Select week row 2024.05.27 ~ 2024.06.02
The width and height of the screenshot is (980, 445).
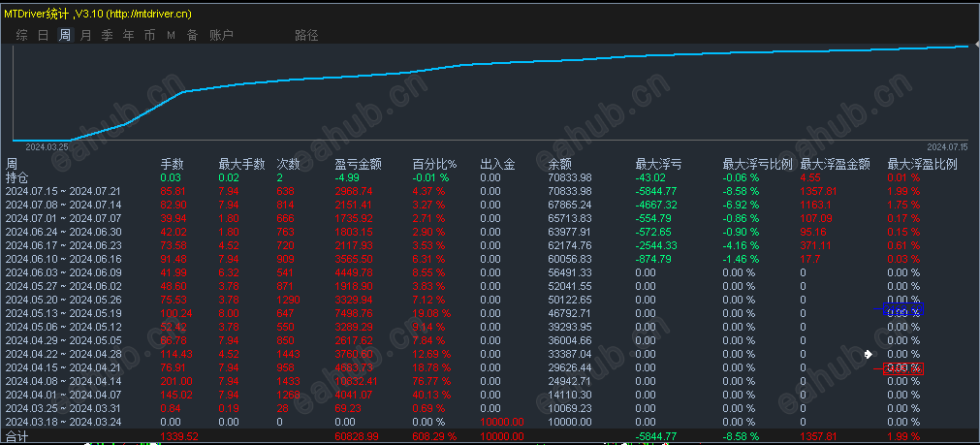click(x=62, y=286)
